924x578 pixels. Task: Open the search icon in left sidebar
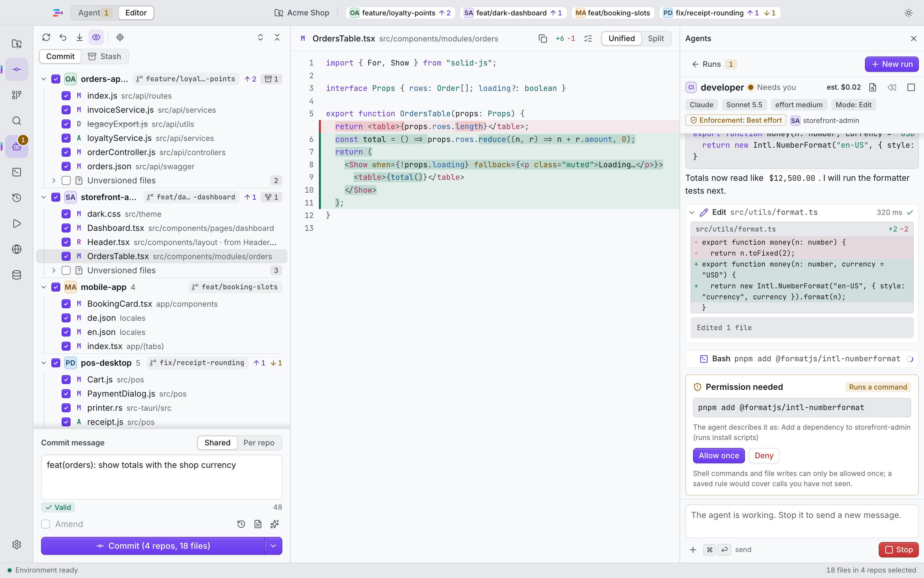pos(16,121)
